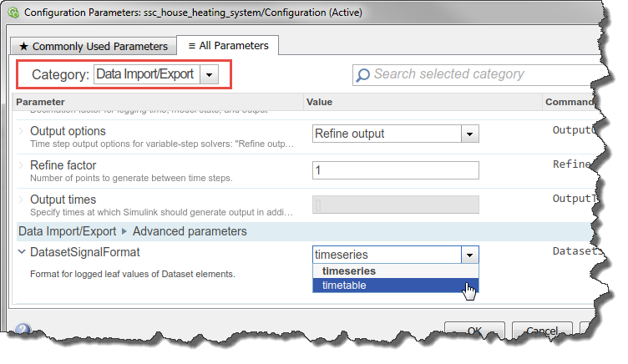The width and height of the screenshot is (628, 364).
Task: Choose timeseries from the dropdown list
Action: point(348,270)
